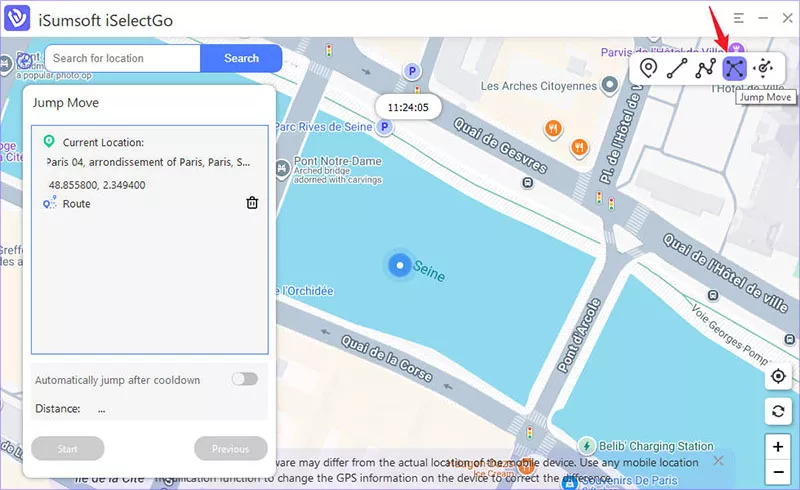Screen dimensions: 800x490
Task: Dismiss the bottom notice banner
Action: click(718, 461)
